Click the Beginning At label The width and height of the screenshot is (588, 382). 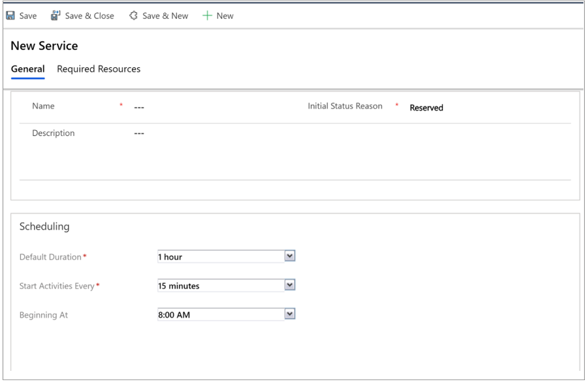[x=44, y=315]
